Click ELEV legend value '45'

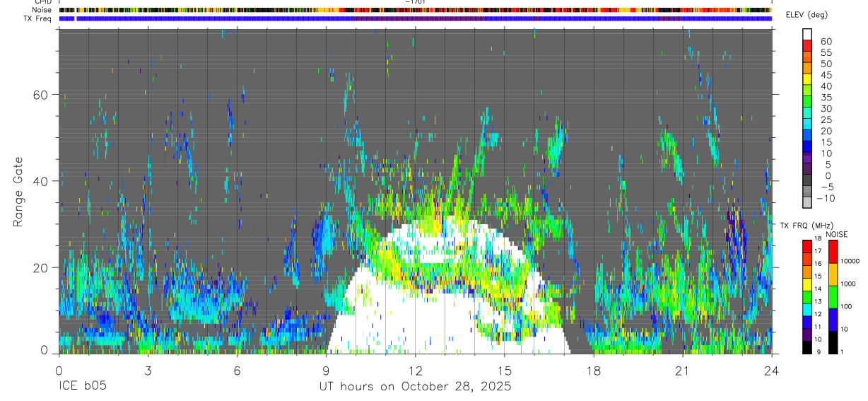(x=826, y=75)
